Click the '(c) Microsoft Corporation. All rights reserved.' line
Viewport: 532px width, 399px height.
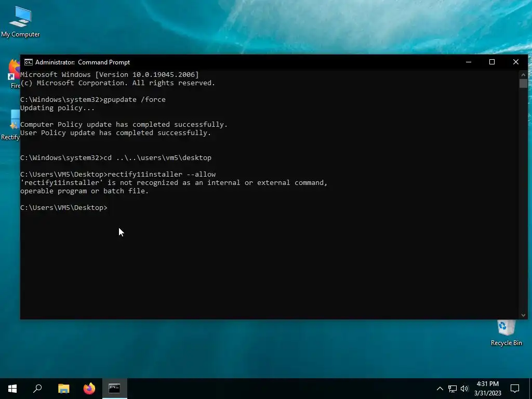point(118,83)
